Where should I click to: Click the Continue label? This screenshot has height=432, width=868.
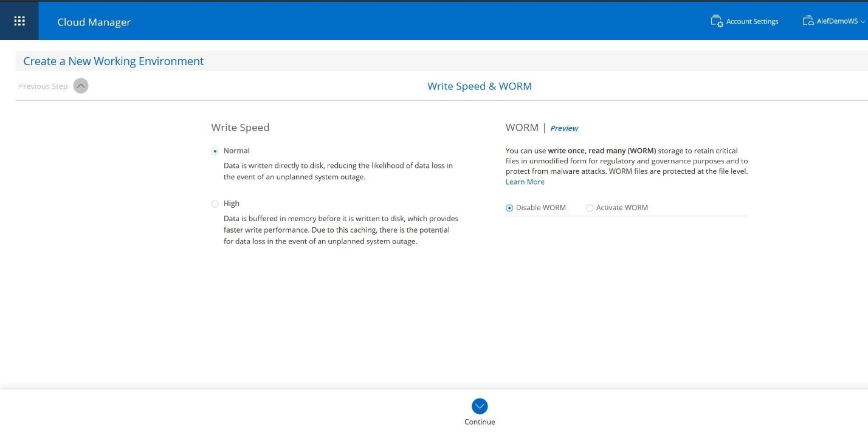pos(480,422)
